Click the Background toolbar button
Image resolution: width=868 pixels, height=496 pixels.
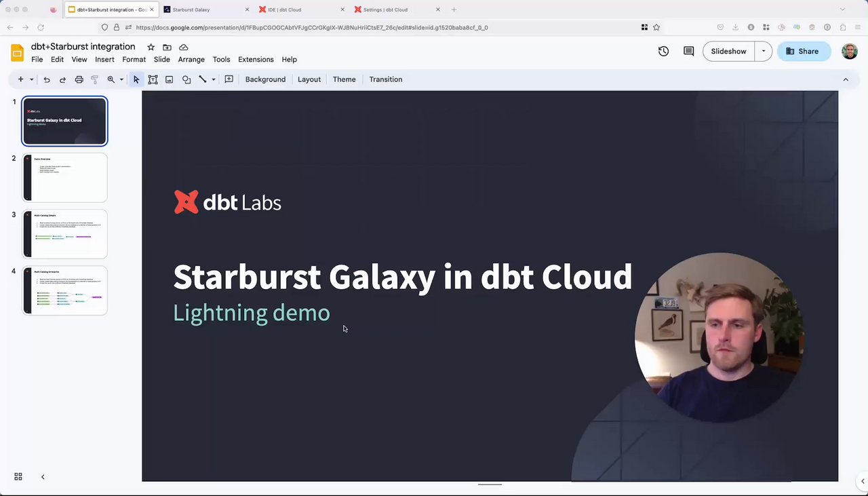coord(265,79)
